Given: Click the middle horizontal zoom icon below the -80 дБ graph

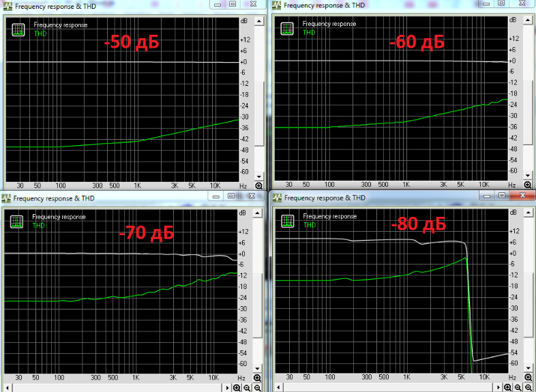Looking at the screenshot, I should pyautogui.click(x=518, y=387).
